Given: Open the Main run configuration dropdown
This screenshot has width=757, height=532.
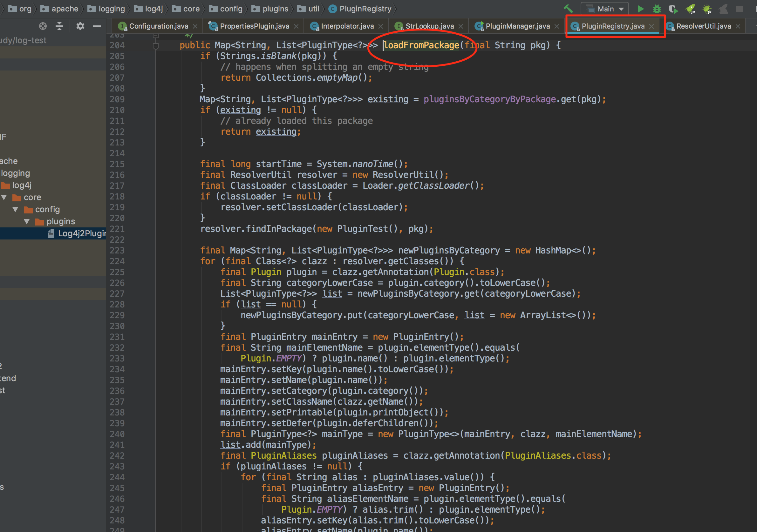Looking at the screenshot, I should pyautogui.click(x=621, y=9).
